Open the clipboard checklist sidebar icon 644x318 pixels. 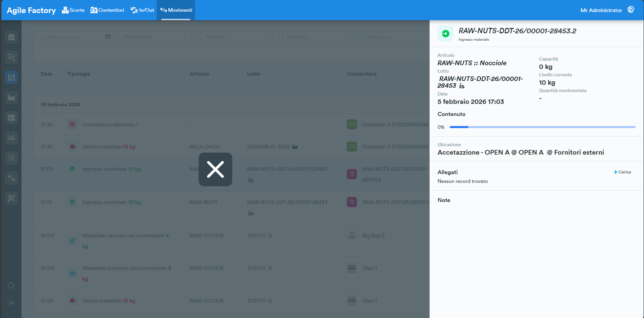click(11, 37)
